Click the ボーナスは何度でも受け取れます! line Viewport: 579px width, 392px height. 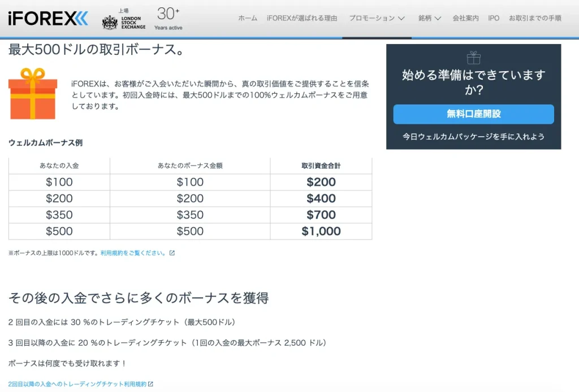tap(67, 364)
